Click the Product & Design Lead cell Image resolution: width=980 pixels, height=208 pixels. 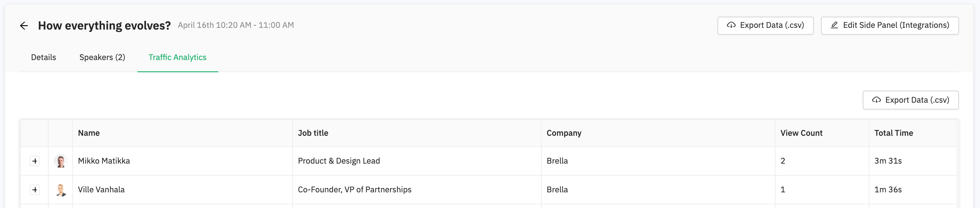pos(339,161)
